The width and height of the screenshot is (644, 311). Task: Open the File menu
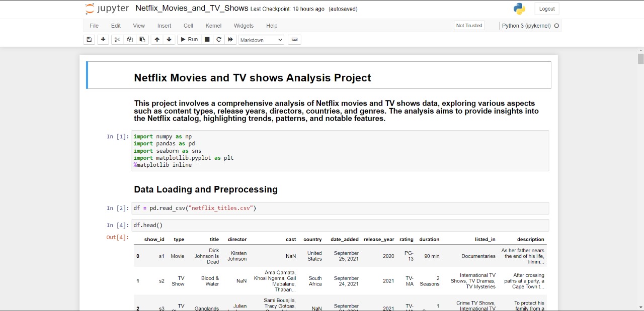94,26
